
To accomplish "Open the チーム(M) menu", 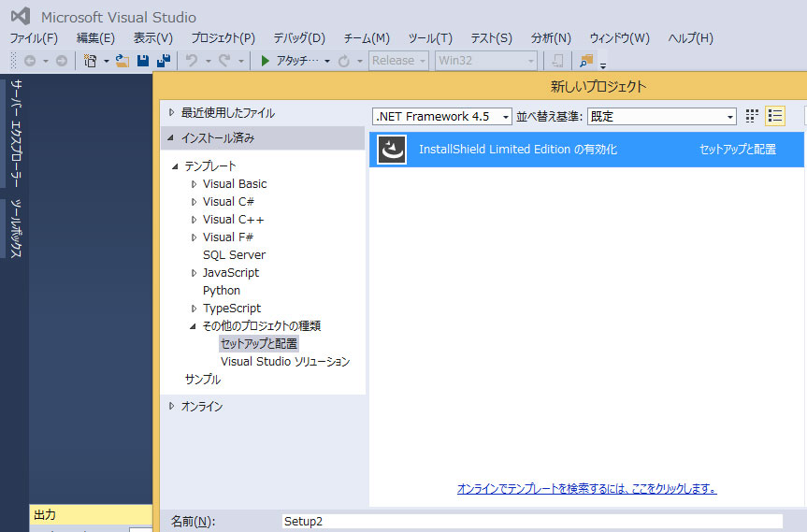I will pos(367,38).
